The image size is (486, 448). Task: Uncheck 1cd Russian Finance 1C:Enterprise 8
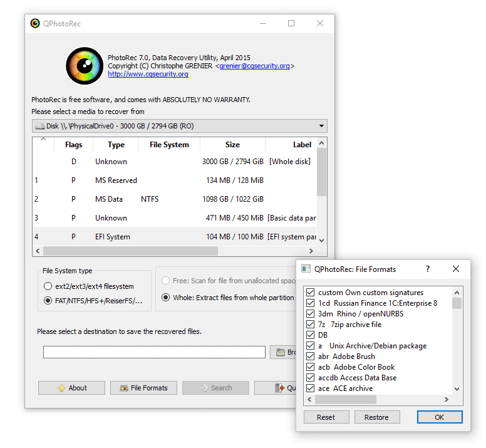tap(310, 303)
